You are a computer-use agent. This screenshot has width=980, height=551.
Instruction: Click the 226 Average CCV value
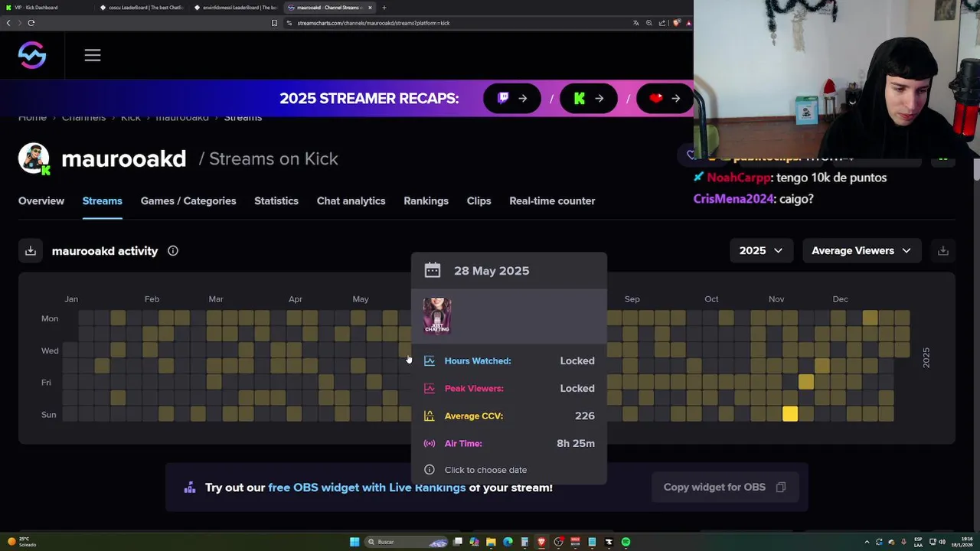pyautogui.click(x=585, y=416)
